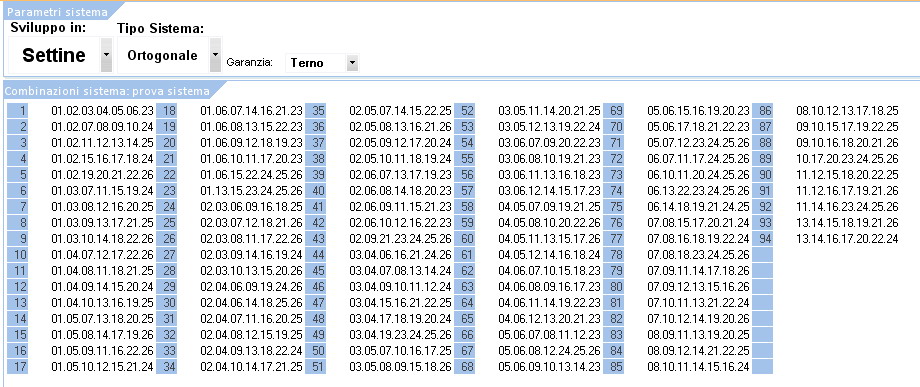Click row number cell 69
The height and width of the screenshot is (387, 920).
click(x=614, y=111)
